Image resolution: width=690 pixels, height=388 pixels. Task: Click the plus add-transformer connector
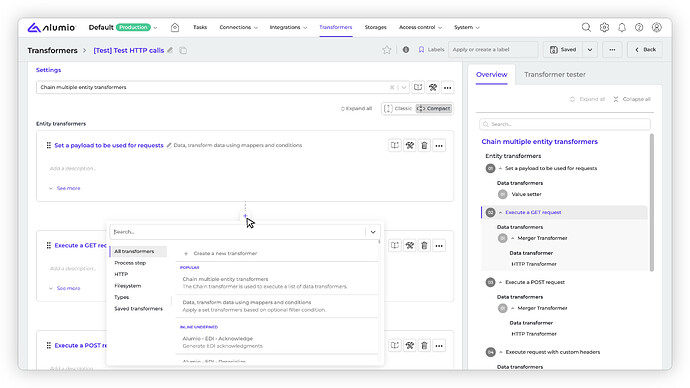coord(245,216)
